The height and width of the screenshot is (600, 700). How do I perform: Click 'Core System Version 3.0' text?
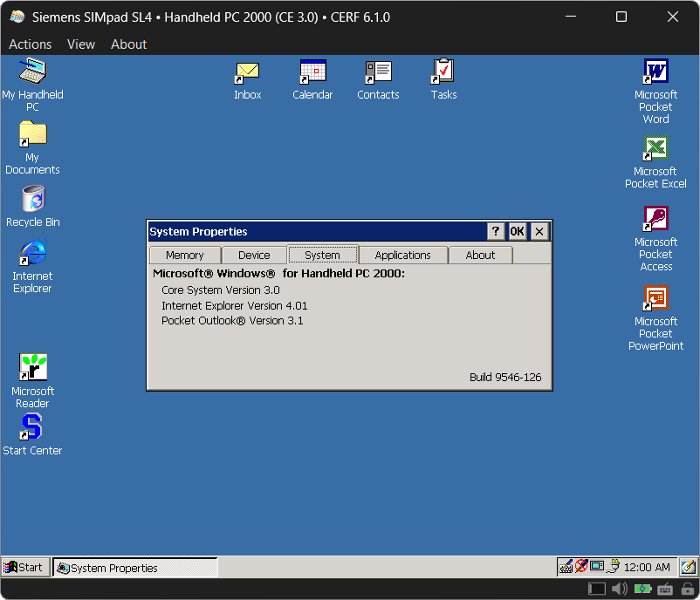click(221, 290)
